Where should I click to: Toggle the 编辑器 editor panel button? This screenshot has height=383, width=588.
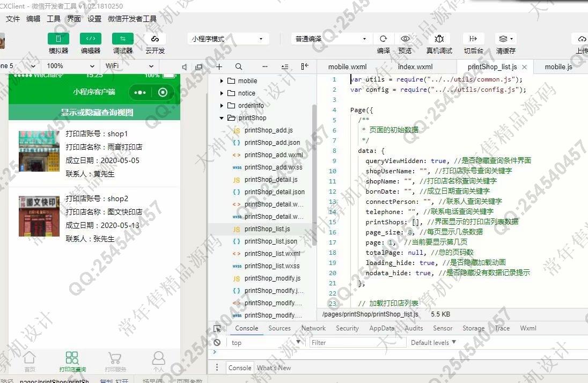pyautogui.click(x=90, y=39)
